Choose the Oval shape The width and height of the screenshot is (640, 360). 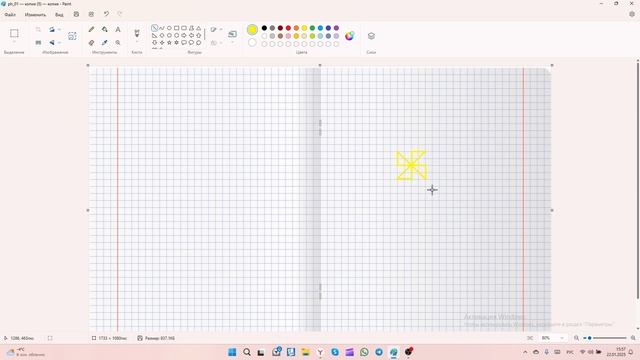[x=169, y=28]
